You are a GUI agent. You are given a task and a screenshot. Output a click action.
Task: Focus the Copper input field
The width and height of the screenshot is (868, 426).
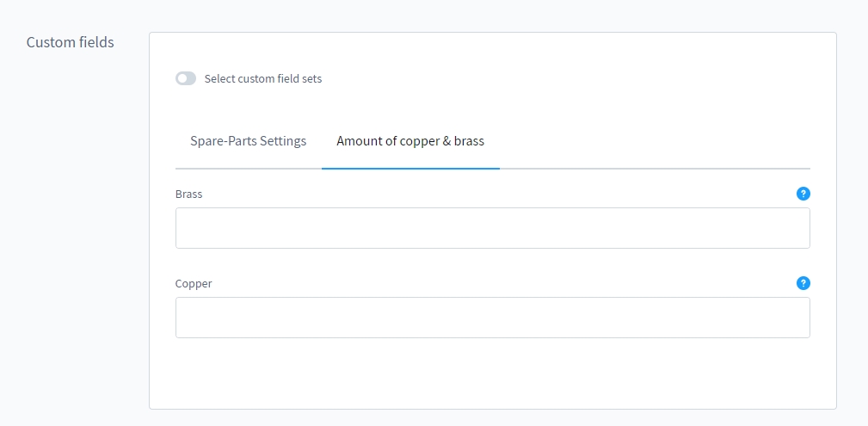pos(492,318)
